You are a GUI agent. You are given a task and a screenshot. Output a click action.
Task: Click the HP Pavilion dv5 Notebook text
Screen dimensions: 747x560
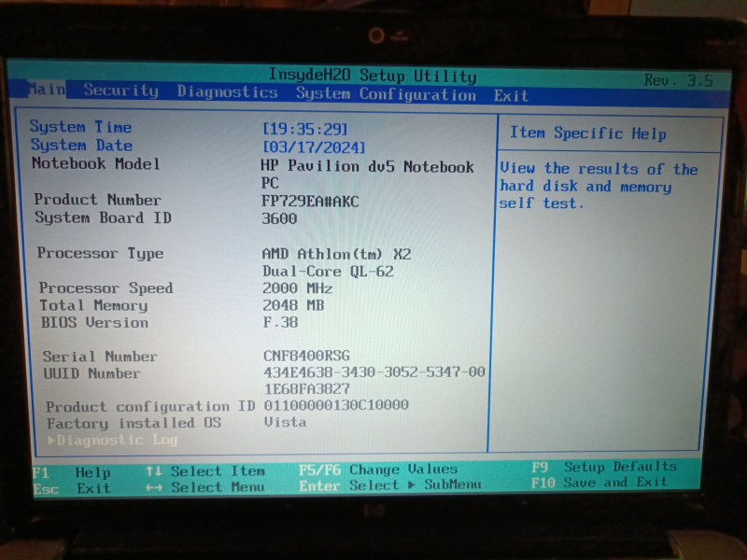pos(367,166)
